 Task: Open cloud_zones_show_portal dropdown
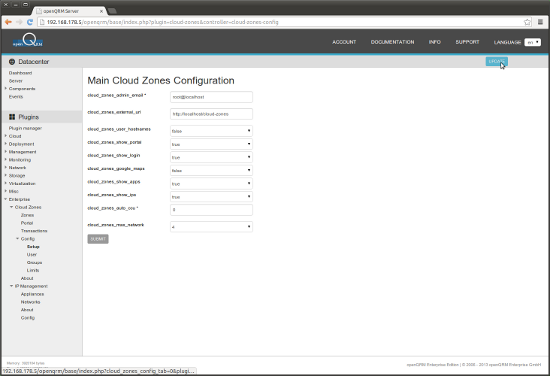211,144
